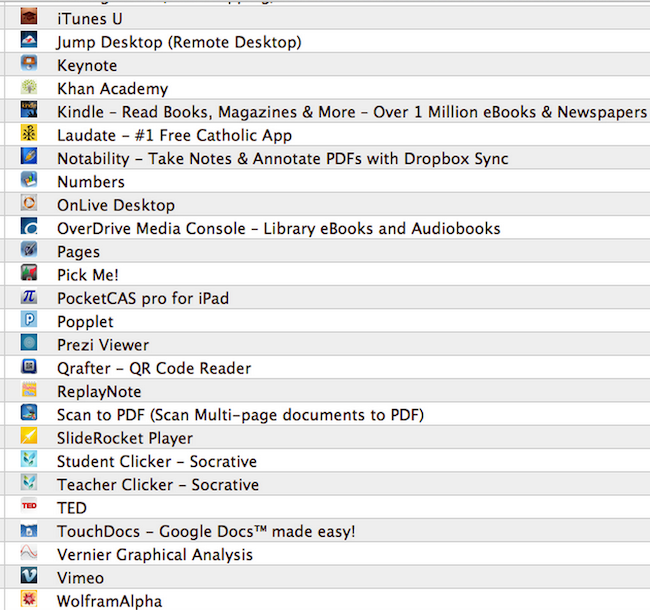650x610 pixels.
Task: Click 'Laudate – #1 Free Catholic App'
Action: click(x=175, y=136)
